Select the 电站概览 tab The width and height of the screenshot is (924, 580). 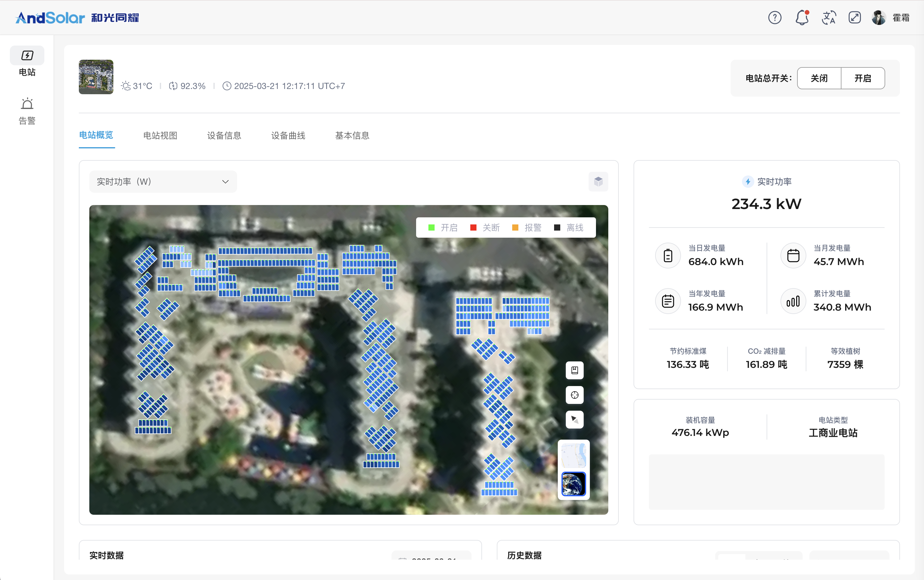point(96,135)
